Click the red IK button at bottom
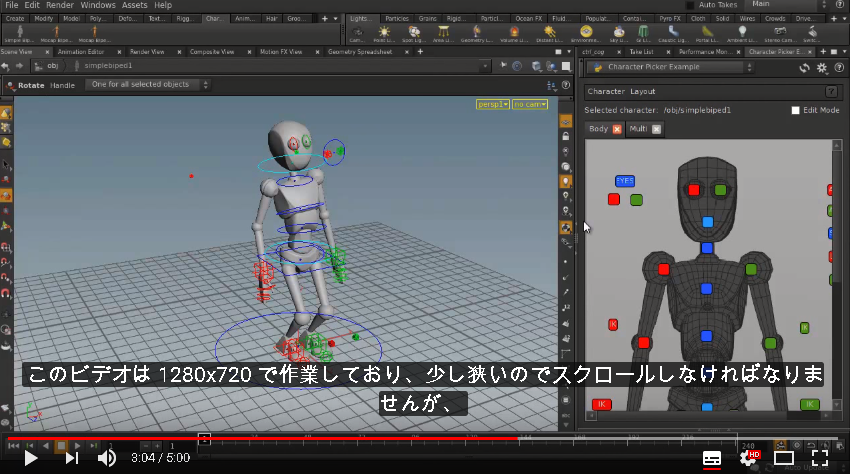The width and height of the screenshot is (850, 474). click(602, 404)
